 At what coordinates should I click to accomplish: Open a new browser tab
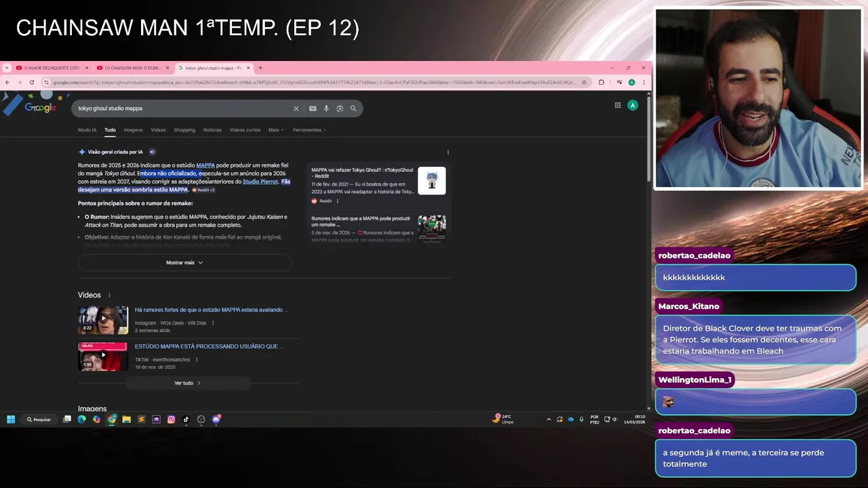260,68
